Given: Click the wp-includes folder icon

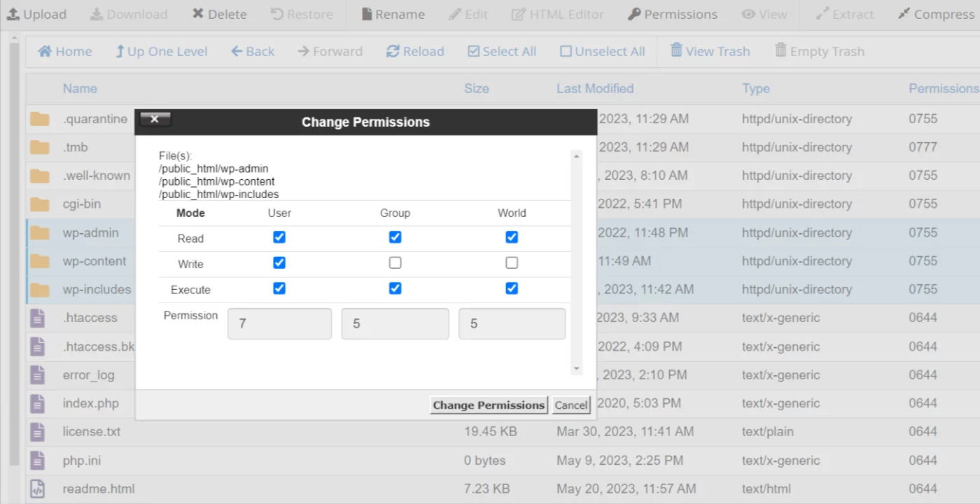Looking at the screenshot, I should pos(40,289).
